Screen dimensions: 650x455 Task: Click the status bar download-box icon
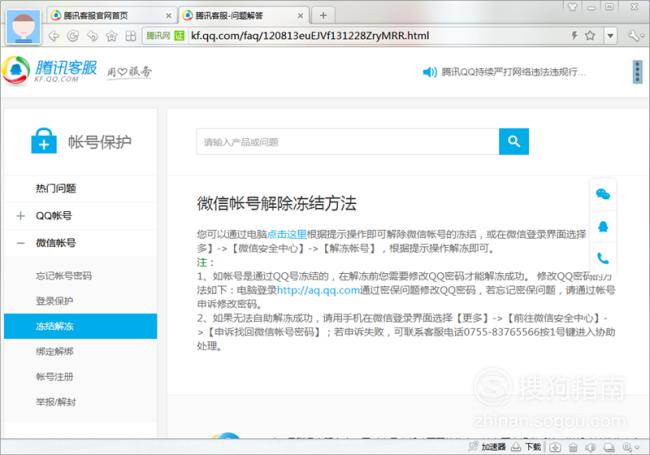pos(555,447)
